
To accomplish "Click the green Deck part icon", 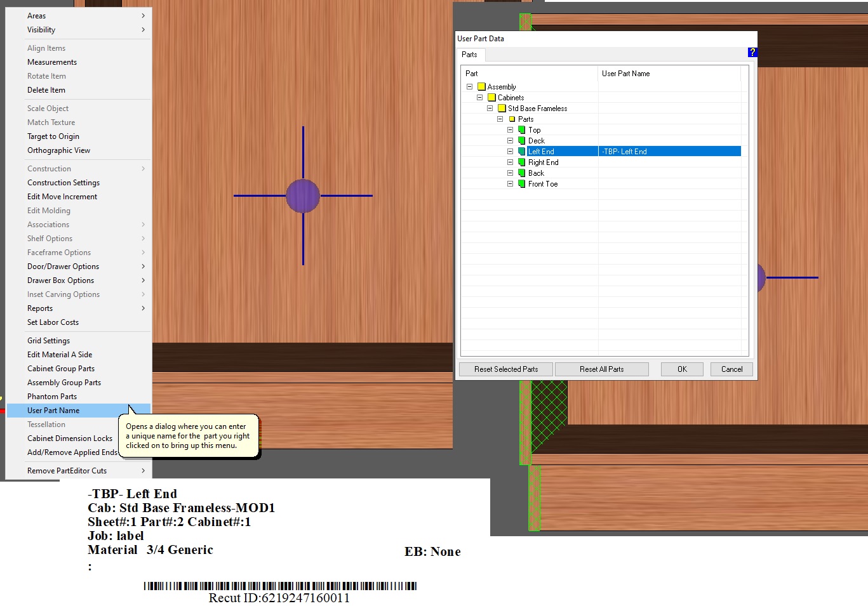I will [x=522, y=141].
